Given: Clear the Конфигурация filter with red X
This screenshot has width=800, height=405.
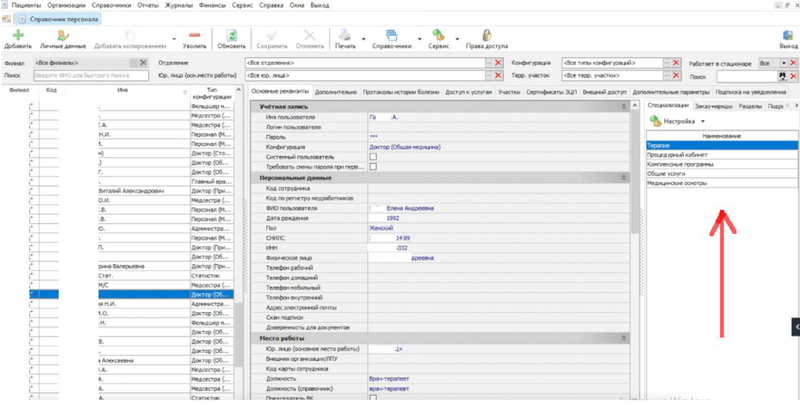Looking at the screenshot, I should click(x=677, y=63).
